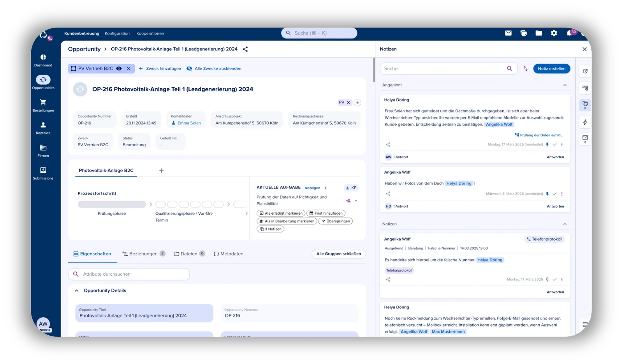
Task: Collapse the Notizen list section
Action: 565,224
